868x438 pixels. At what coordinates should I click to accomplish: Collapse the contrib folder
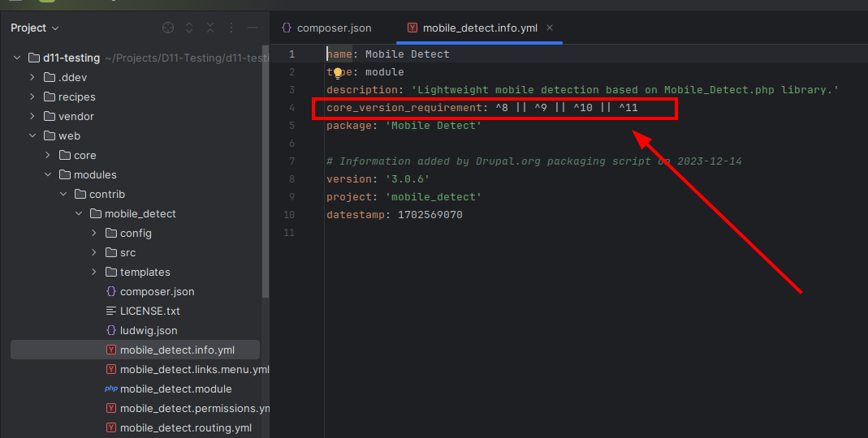(63, 194)
